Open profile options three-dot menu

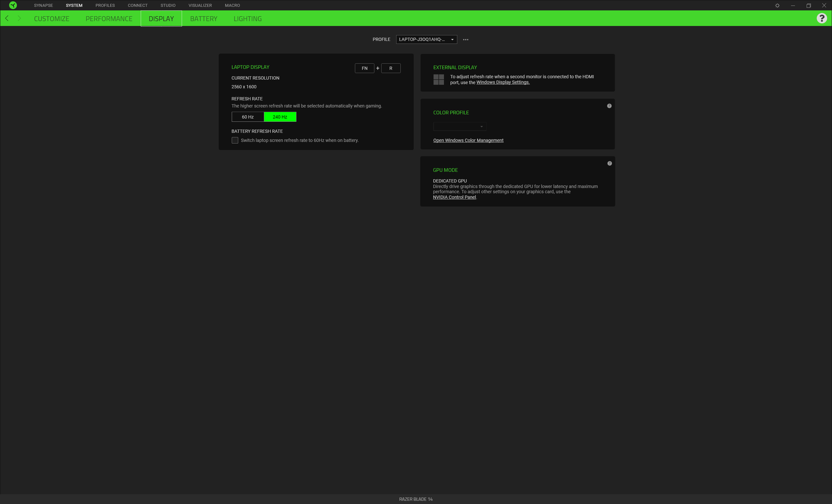[466, 39]
